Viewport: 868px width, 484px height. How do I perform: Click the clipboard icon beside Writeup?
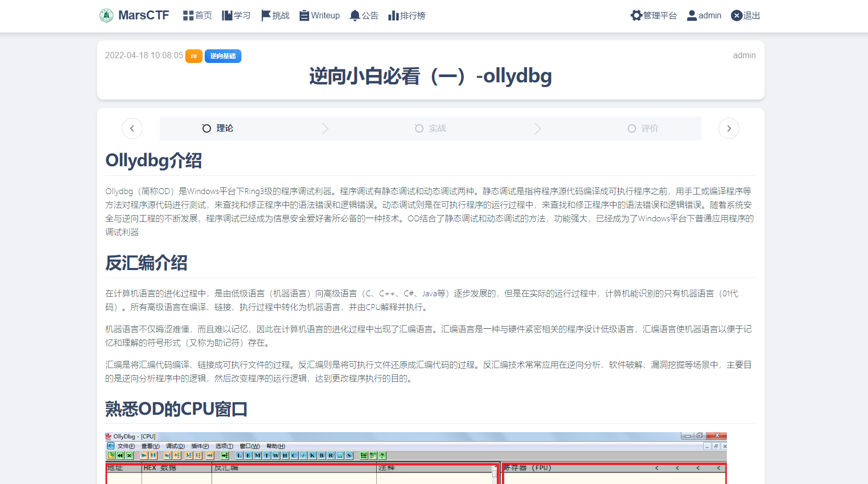click(304, 15)
